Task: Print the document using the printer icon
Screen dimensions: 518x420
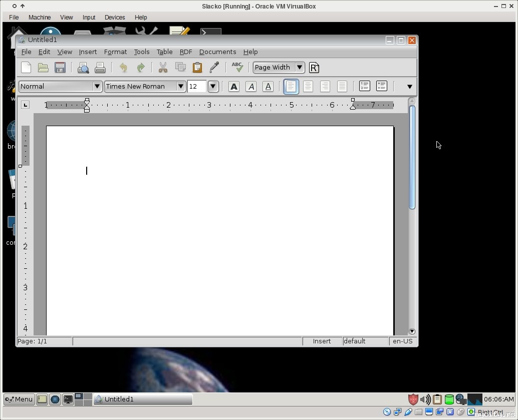Action: (100, 68)
